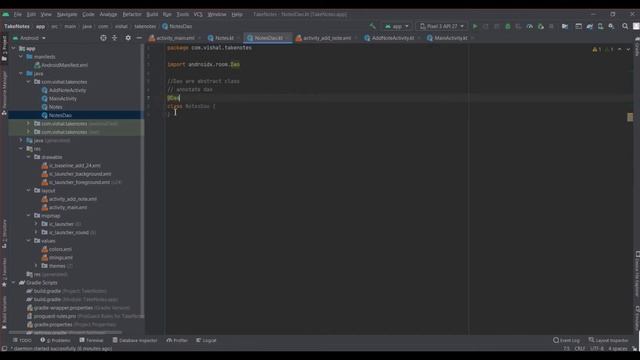Open the Profiler tool window
This screenshot has width=640, height=360.
click(x=177, y=340)
